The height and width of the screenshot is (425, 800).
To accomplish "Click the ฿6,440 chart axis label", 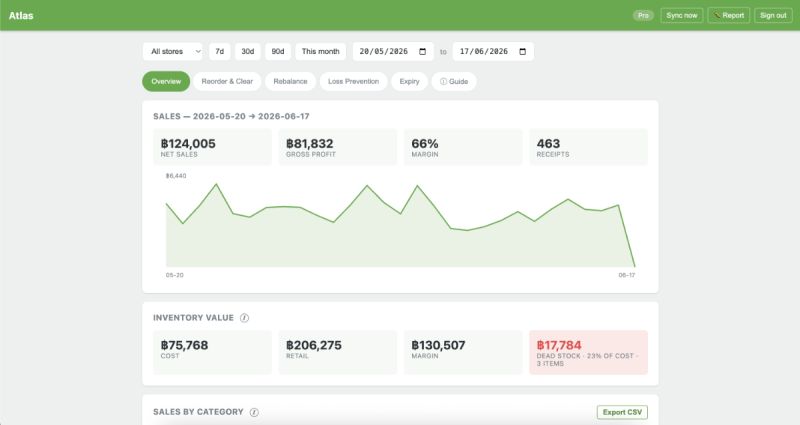I will [176, 176].
